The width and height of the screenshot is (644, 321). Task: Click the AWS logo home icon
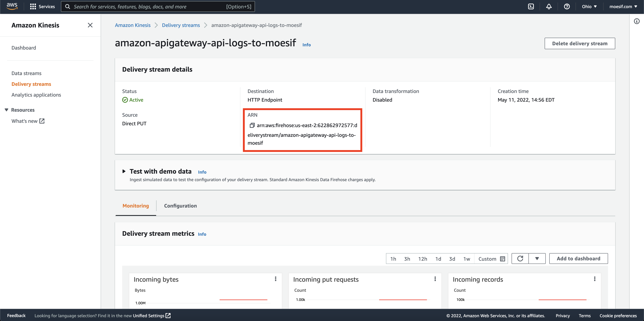point(12,6)
